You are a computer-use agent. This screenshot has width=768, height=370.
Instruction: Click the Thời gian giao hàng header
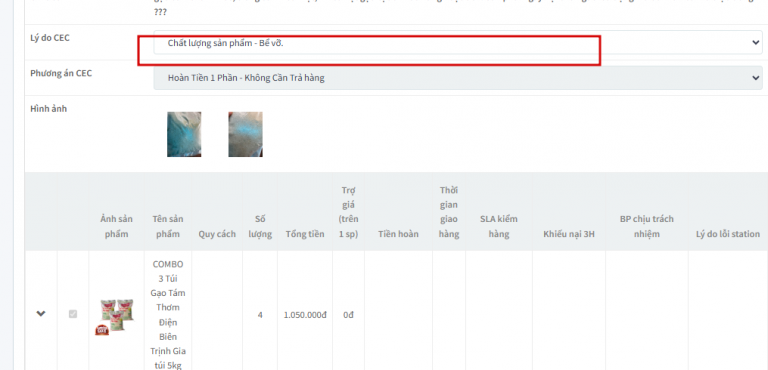[449, 212]
